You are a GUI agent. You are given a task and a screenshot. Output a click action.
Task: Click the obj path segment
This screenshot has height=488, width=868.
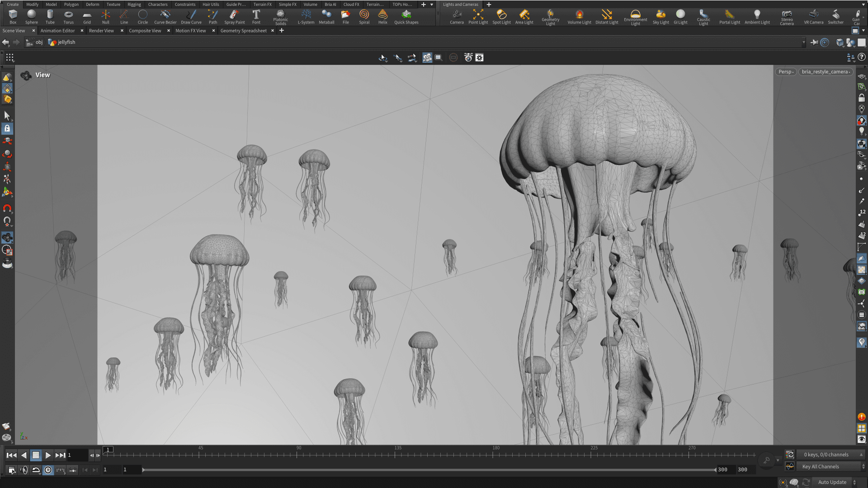tap(35, 42)
